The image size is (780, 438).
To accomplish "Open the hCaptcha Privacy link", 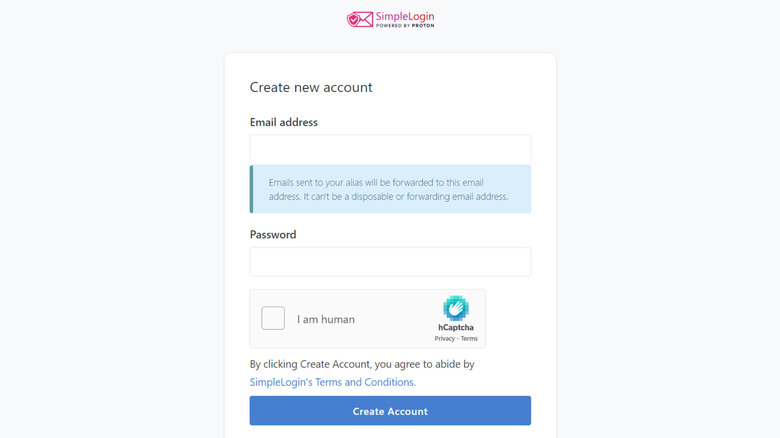I will pyautogui.click(x=444, y=339).
